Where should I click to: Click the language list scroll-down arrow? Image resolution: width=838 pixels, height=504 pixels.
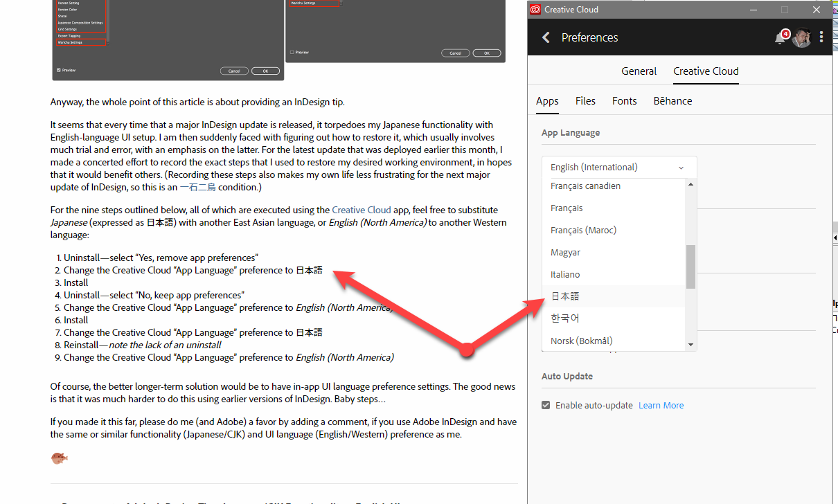[x=690, y=345]
